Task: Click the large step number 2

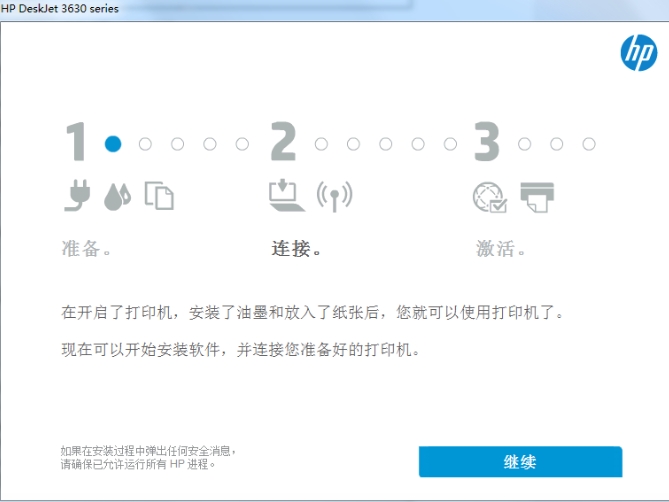Action: click(283, 141)
